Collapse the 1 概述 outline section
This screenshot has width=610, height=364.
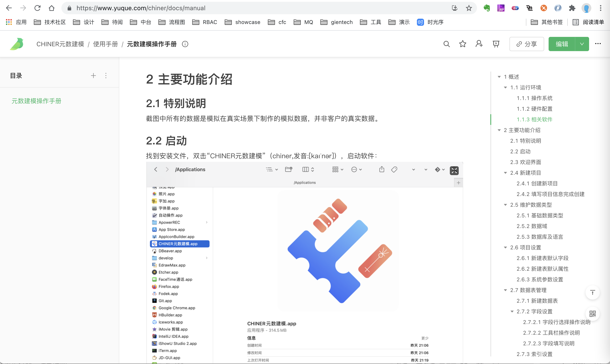tap(499, 77)
